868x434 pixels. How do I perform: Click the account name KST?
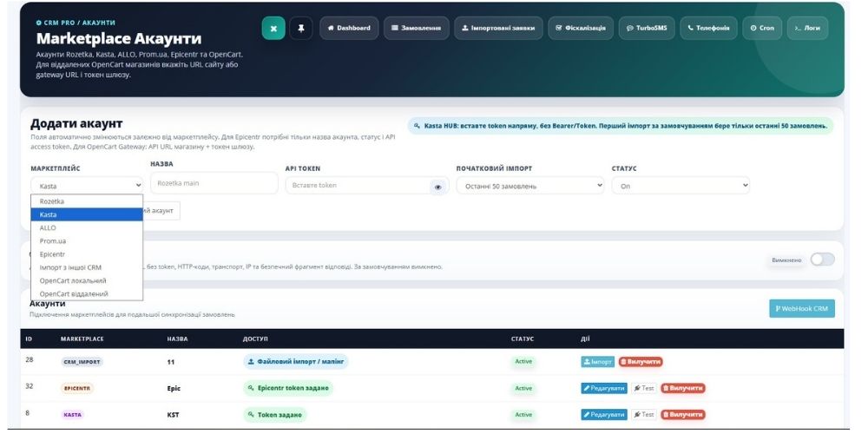(x=174, y=415)
